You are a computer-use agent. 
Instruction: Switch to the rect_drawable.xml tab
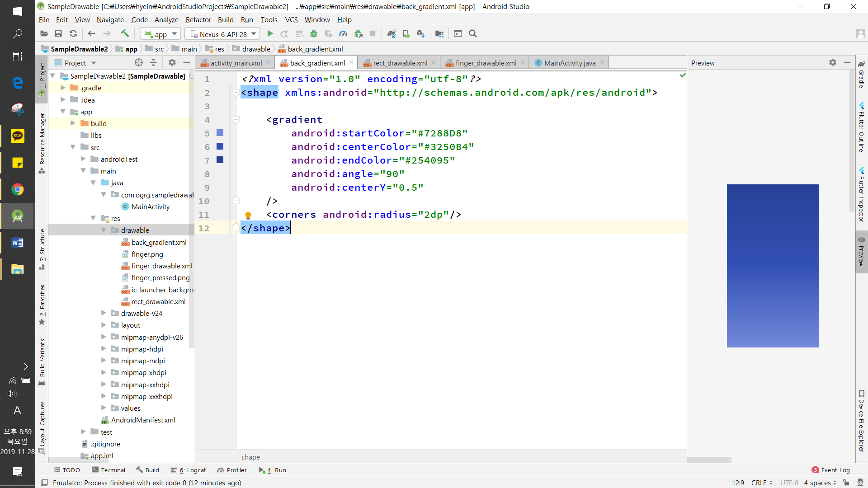coord(400,63)
